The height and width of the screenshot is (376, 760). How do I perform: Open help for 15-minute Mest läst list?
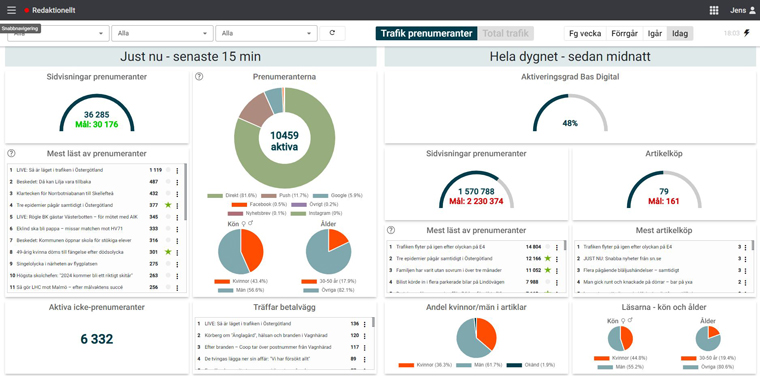tap(12, 153)
